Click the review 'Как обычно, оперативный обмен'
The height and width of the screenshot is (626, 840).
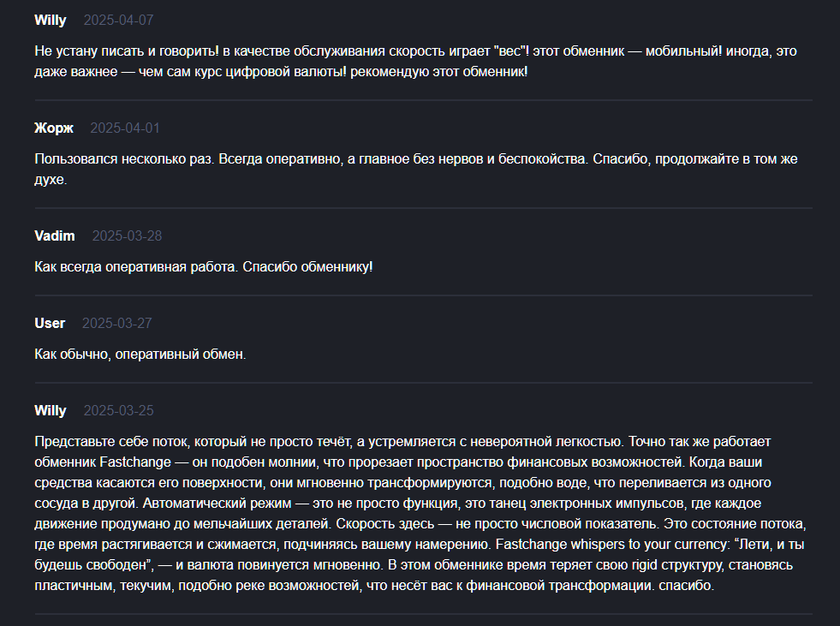pos(140,355)
